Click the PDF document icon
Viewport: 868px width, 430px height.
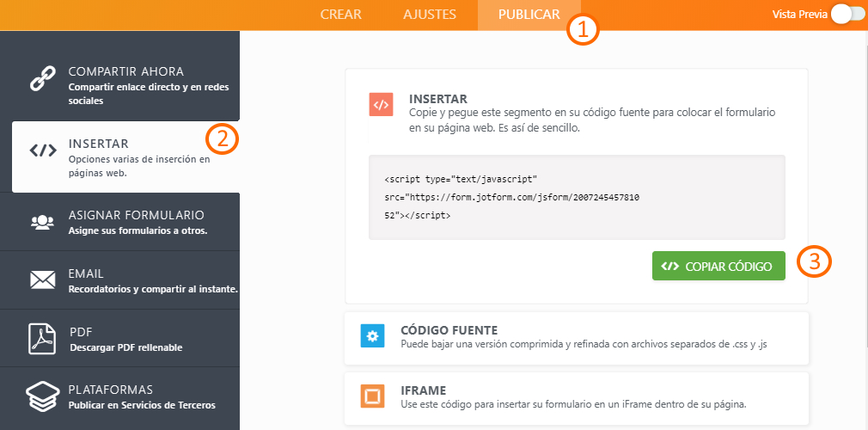[x=42, y=338]
